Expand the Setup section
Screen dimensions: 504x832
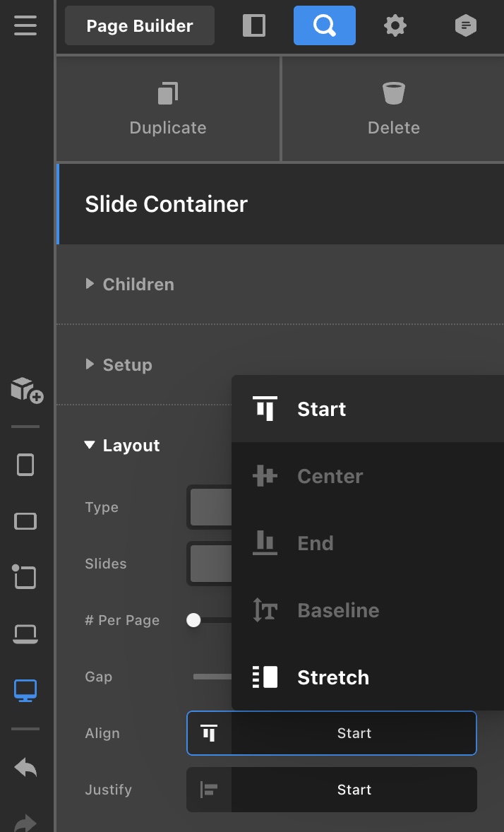tap(127, 365)
